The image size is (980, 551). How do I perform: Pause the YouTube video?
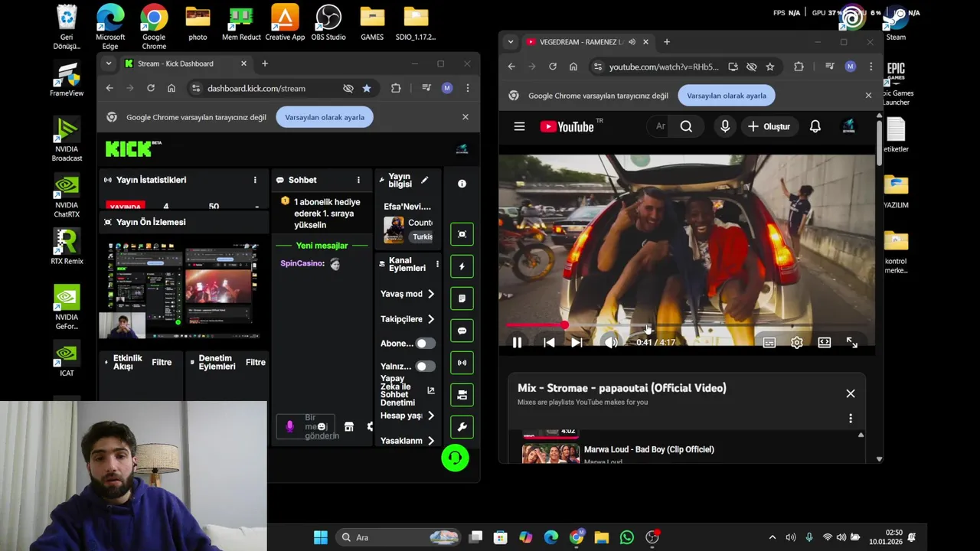(517, 343)
